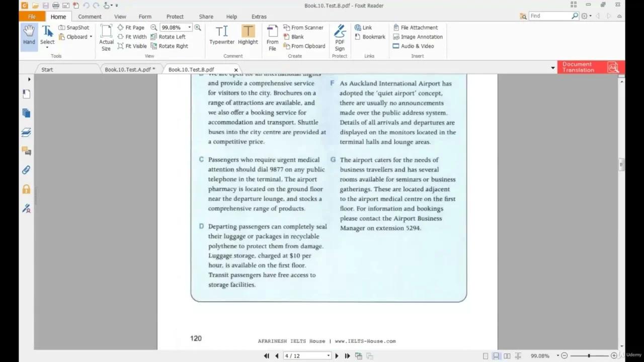Viewport: 644px width, 362px height.
Task: Activate the Hand tool
Action: tap(29, 35)
